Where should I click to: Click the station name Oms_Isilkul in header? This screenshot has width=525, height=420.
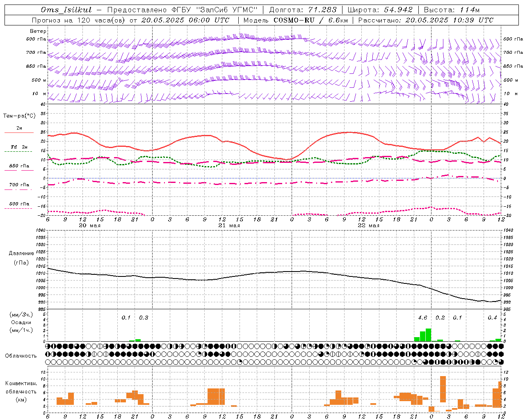[x=66, y=10]
